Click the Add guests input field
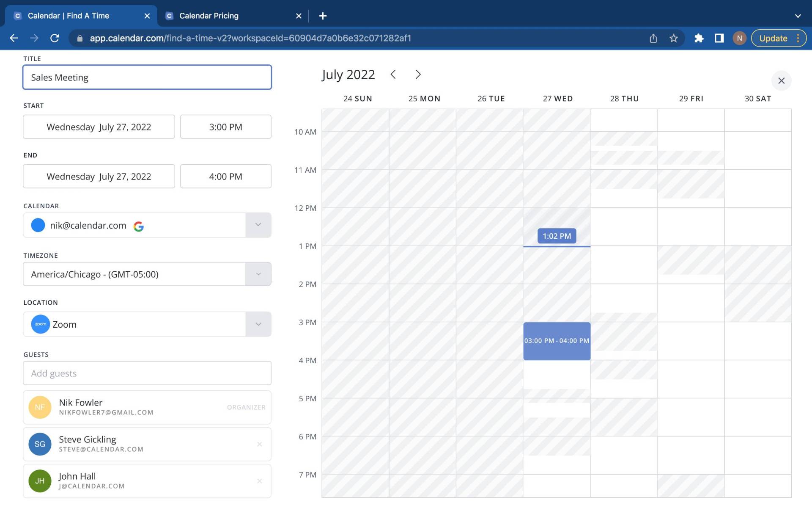 [x=147, y=373]
